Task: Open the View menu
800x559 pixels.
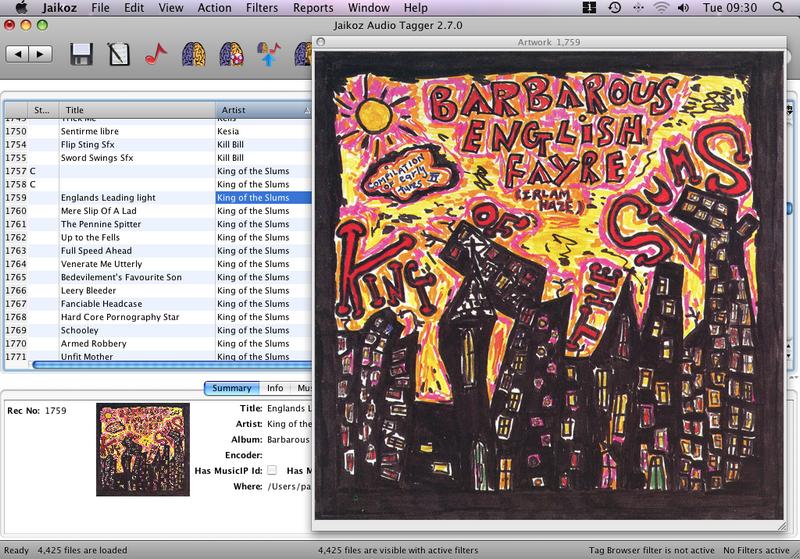Action: pos(170,8)
